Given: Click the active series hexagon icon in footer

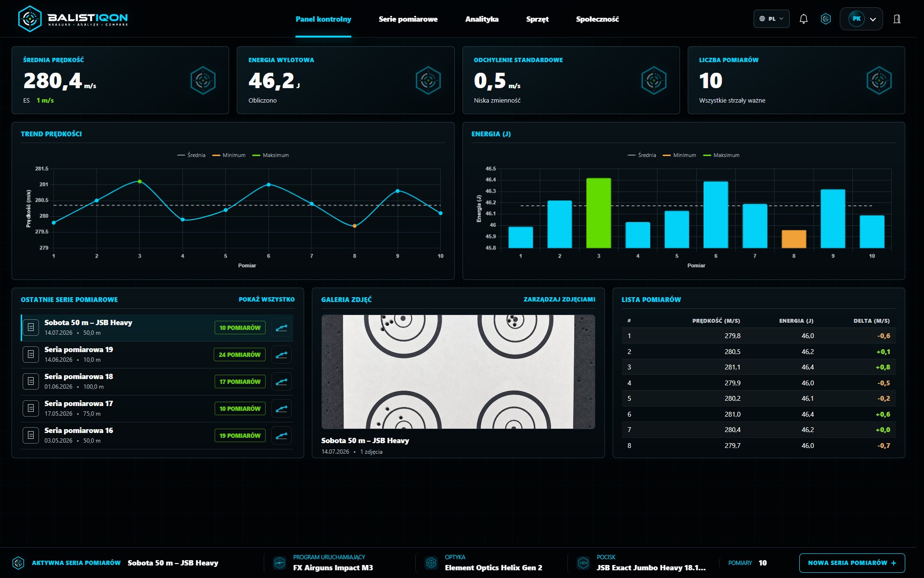Looking at the screenshot, I should click(18, 563).
